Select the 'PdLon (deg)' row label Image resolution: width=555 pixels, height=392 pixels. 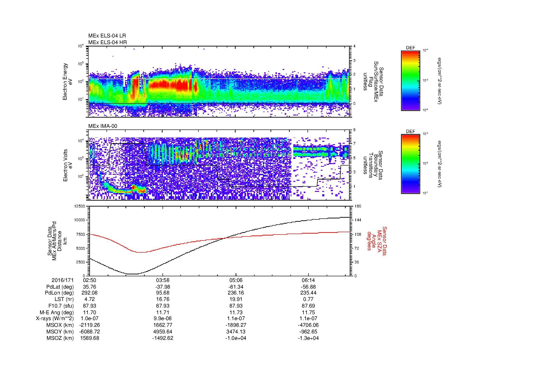(x=60, y=293)
